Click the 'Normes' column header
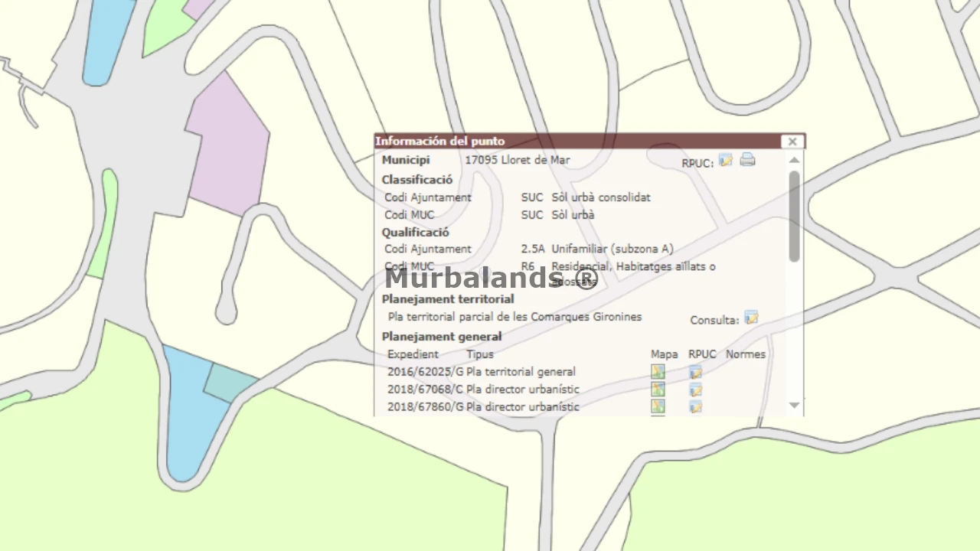The image size is (980, 551). pyautogui.click(x=746, y=354)
